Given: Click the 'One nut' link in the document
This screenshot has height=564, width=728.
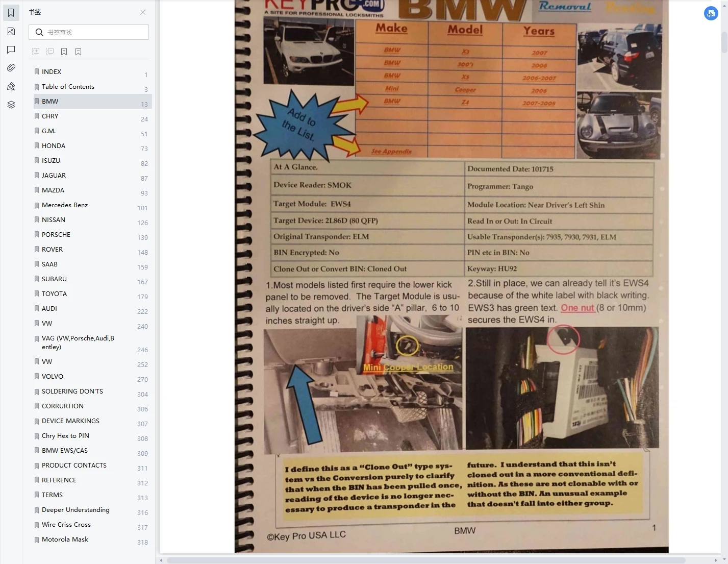Looking at the screenshot, I should (578, 308).
